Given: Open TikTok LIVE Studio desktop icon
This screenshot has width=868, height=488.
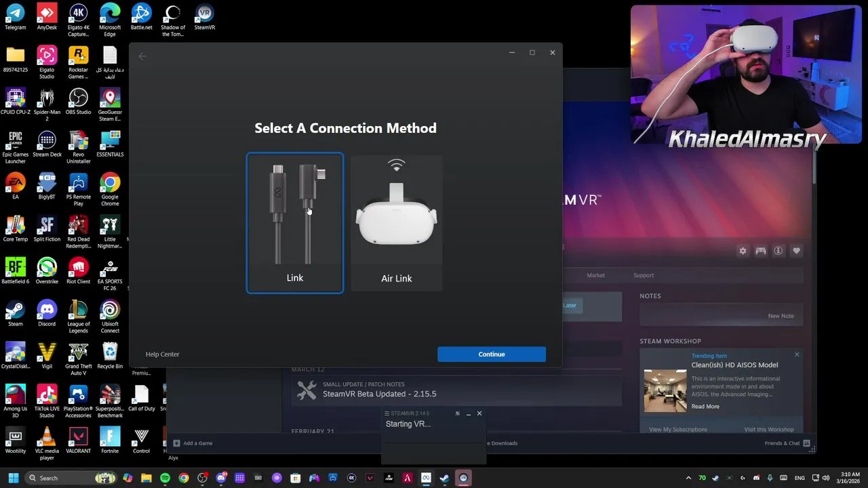Looking at the screenshot, I should pyautogui.click(x=47, y=402).
